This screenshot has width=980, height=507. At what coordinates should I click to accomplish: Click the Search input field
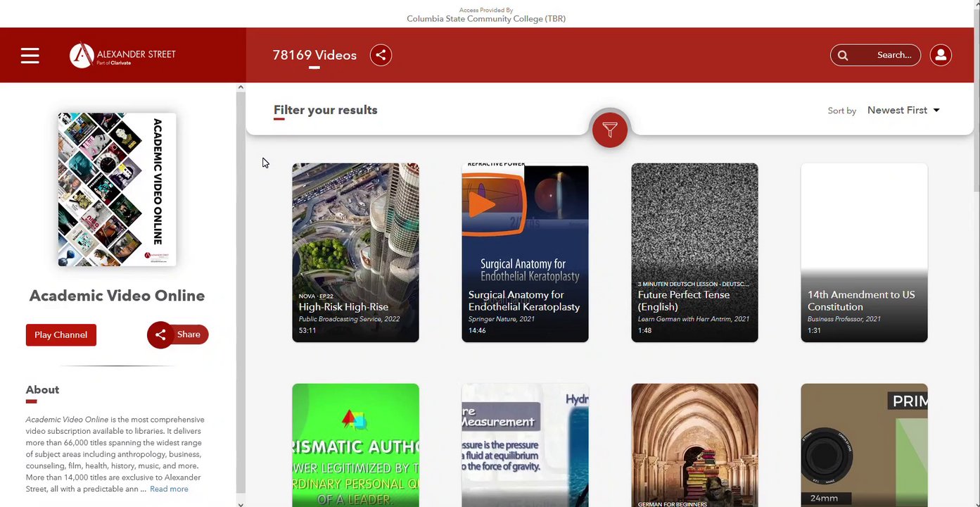[x=875, y=55]
